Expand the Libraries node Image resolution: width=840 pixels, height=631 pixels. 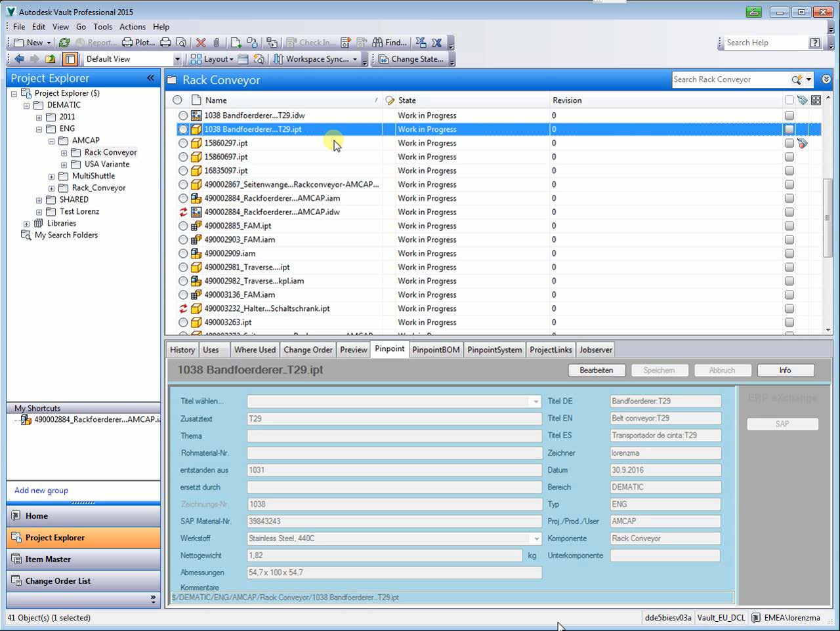click(26, 224)
